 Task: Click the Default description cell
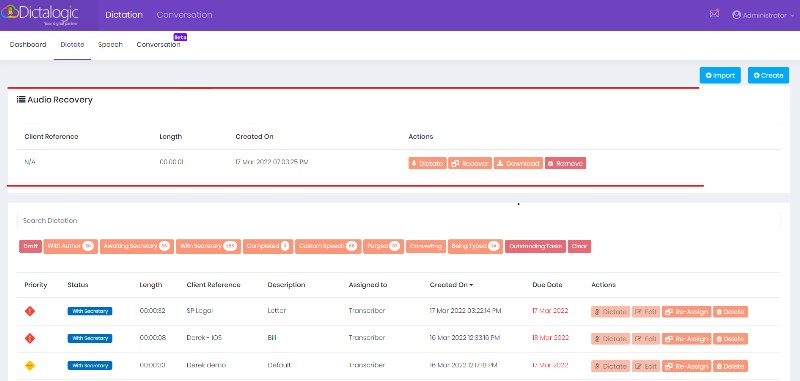coord(280,365)
